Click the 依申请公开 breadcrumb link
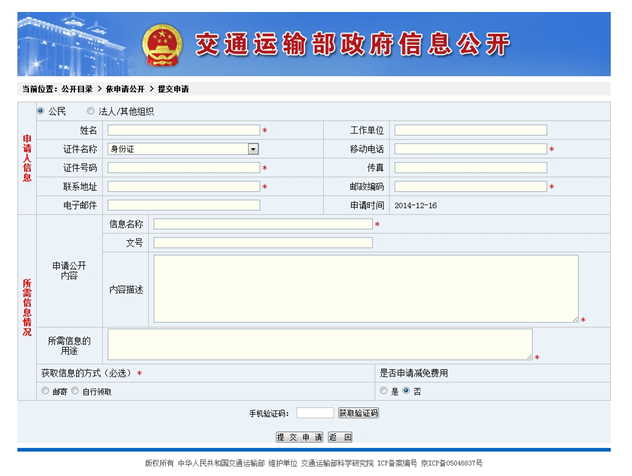 pos(125,89)
